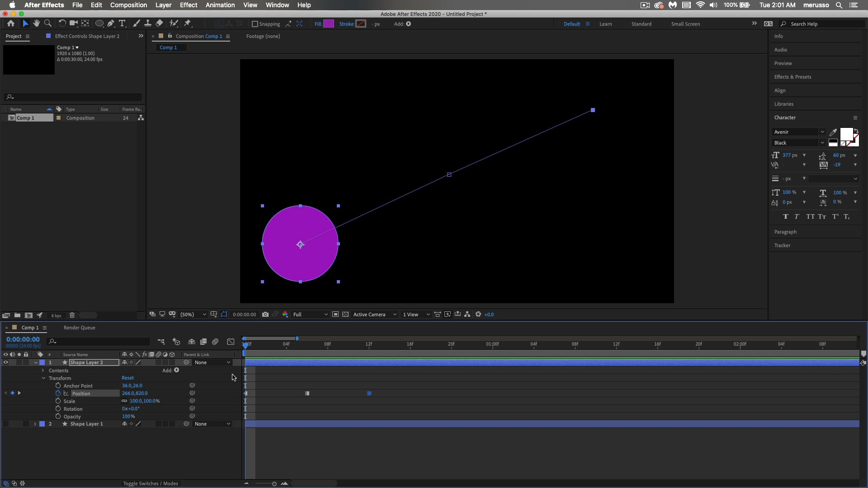Image resolution: width=868 pixels, height=488 pixels.
Task: Click the Reset link for Transform
Action: pyautogui.click(x=128, y=378)
